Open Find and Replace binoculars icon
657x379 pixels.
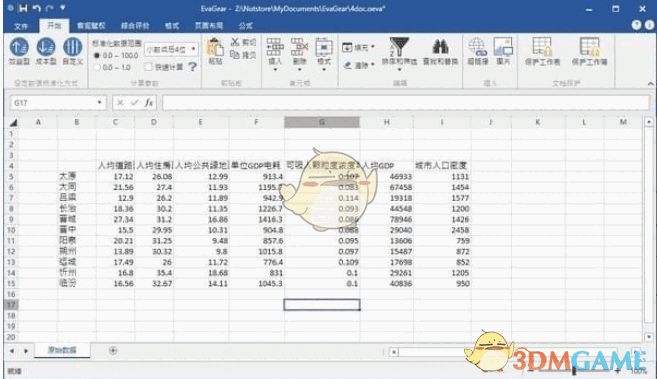tap(440, 47)
